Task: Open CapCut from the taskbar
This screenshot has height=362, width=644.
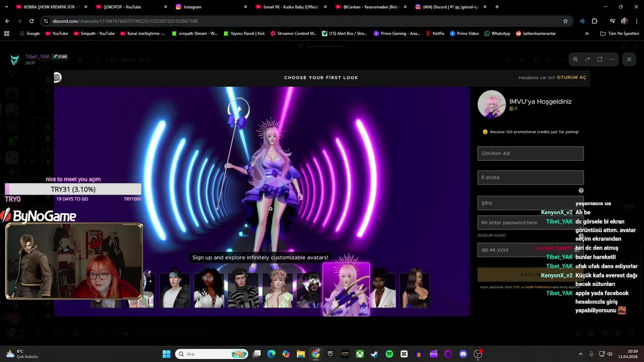Action: click(404, 354)
